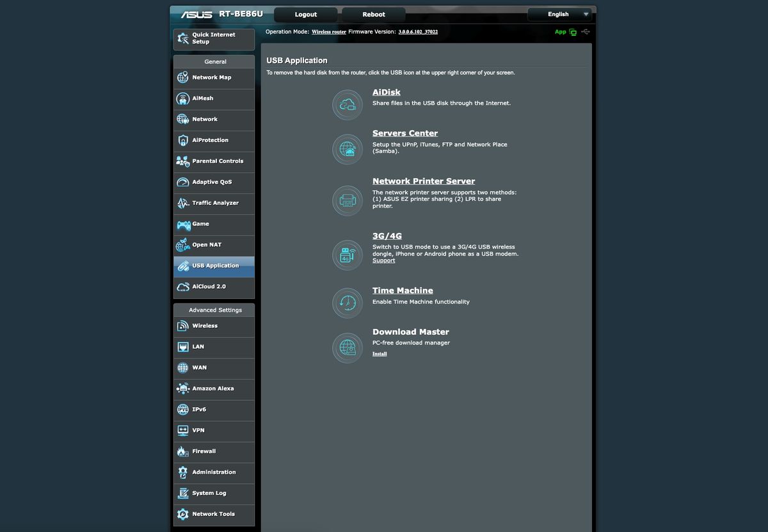Click the Servers Center globe icon
768x532 pixels.
pos(348,149)
